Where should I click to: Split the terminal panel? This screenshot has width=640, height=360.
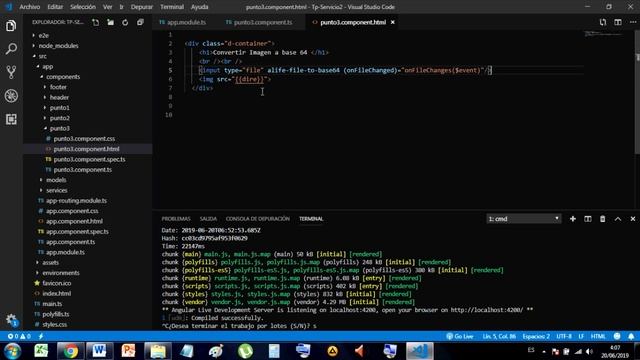[x=587, y=219]
